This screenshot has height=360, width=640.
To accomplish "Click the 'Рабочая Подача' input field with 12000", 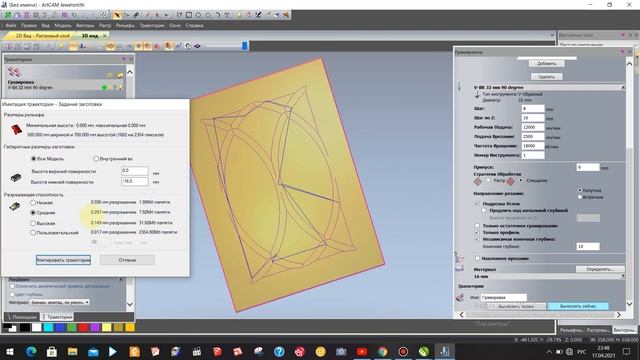I will 533,127.
